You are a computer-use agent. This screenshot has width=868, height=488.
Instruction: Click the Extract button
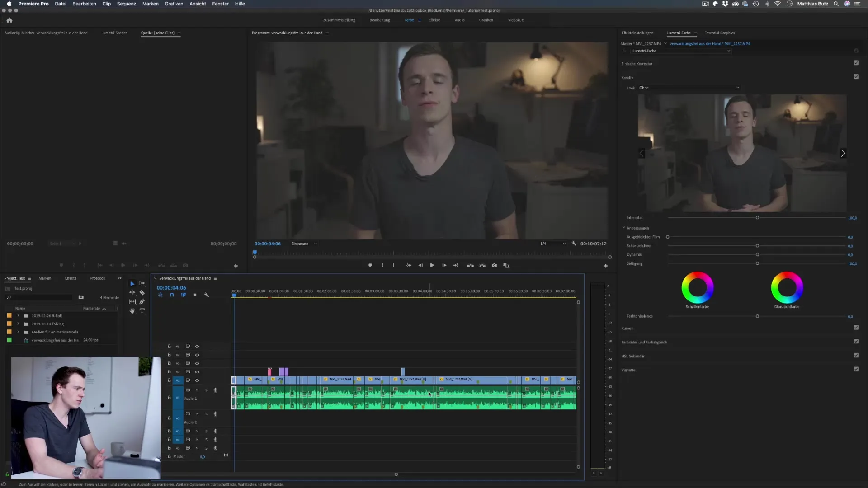click(482, 265)
